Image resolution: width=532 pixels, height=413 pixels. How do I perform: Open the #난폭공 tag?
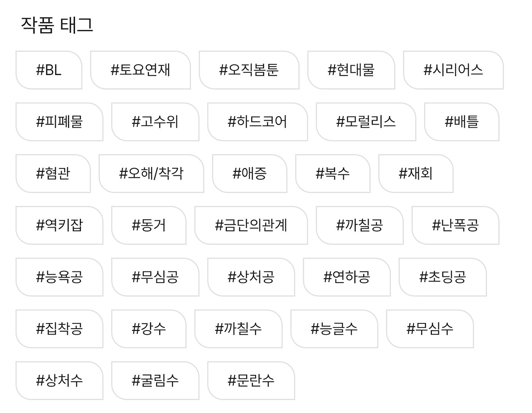455,225
